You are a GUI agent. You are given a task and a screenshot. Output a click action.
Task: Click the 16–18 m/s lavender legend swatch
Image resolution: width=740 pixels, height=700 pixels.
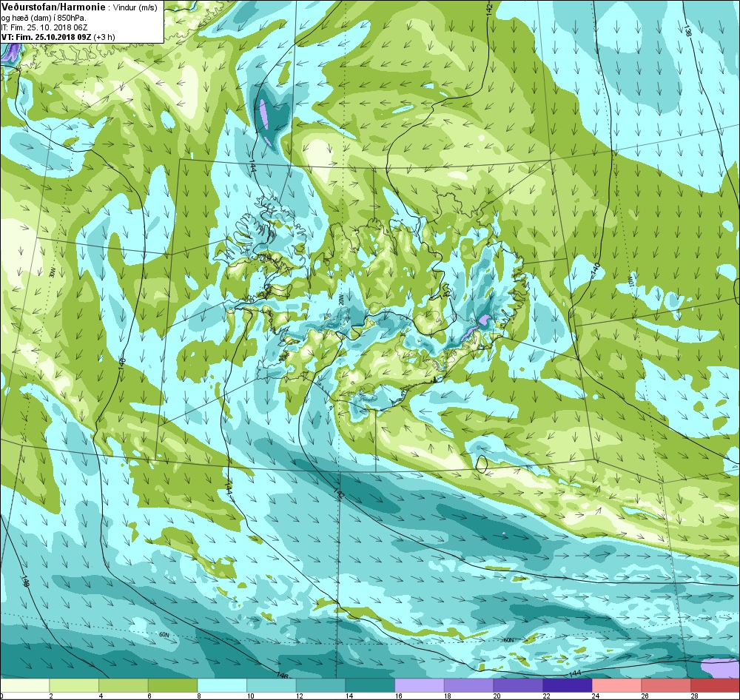pyautogui.click(x=419, y=685)
